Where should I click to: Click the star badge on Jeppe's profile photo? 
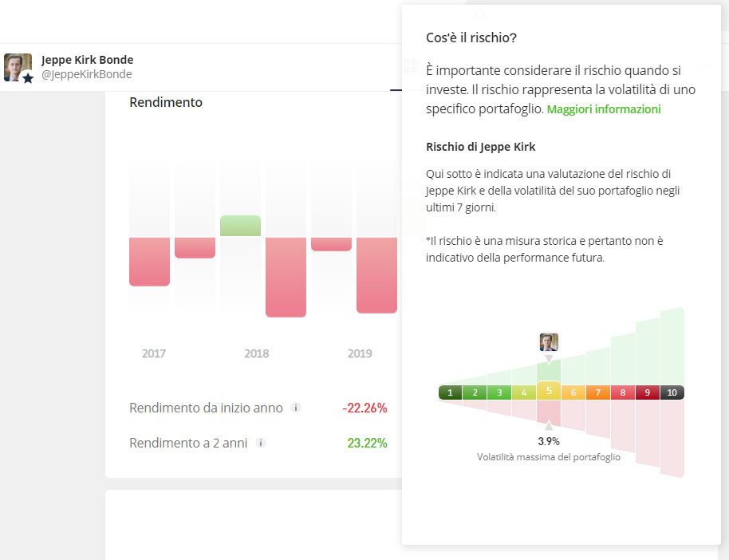(27, 77)
